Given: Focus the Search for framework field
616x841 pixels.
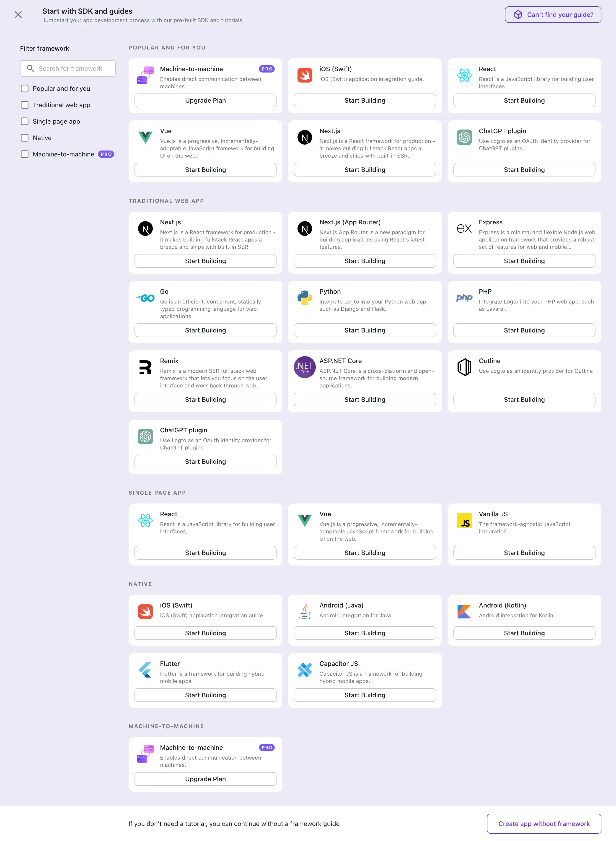Looking at the screenshot, I should click(x=70, y=69).
